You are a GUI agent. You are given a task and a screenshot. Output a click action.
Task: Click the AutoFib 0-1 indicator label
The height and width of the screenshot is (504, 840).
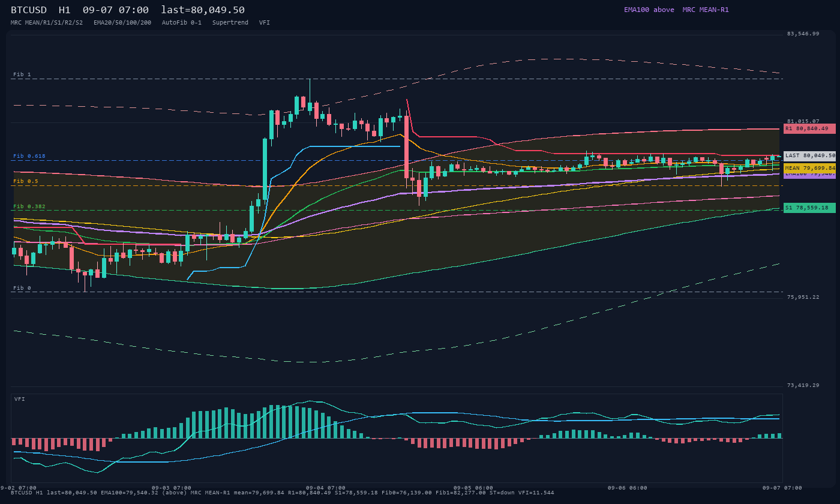pyautogui.click(x=182, y=23)
